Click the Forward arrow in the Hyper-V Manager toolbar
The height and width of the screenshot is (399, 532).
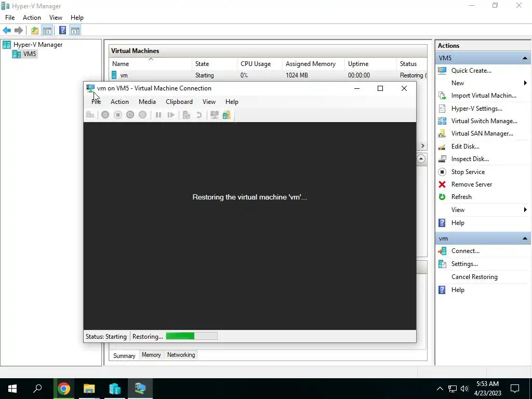(x=19, y=31)
